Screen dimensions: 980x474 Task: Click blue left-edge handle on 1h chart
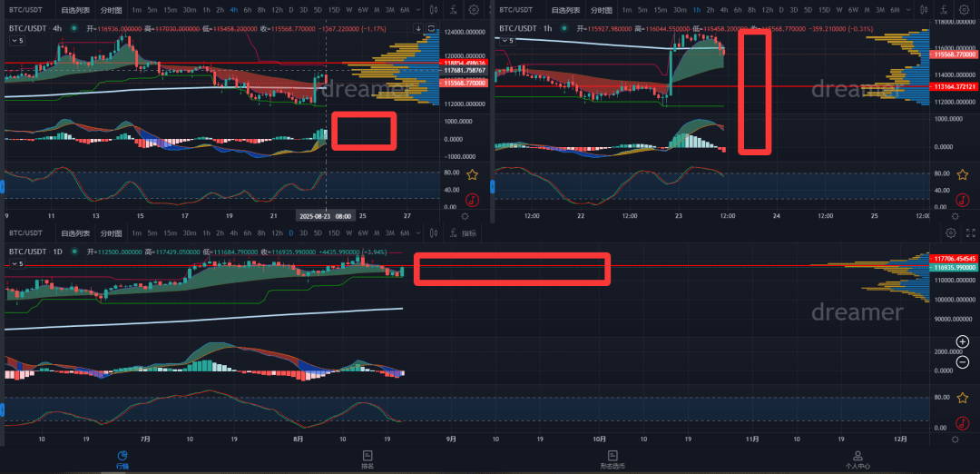[493, 186]
